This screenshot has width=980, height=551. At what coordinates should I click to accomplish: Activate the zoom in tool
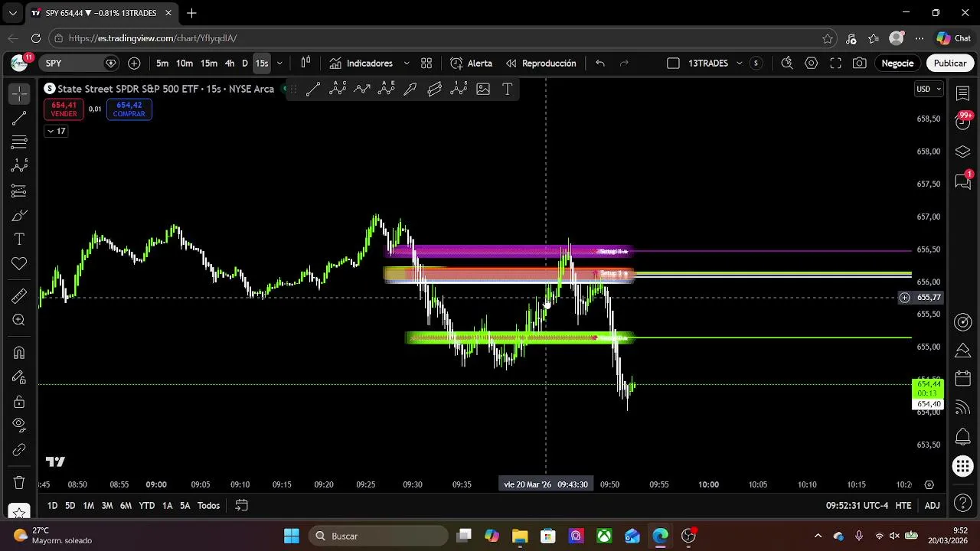[x=19, y=321]
